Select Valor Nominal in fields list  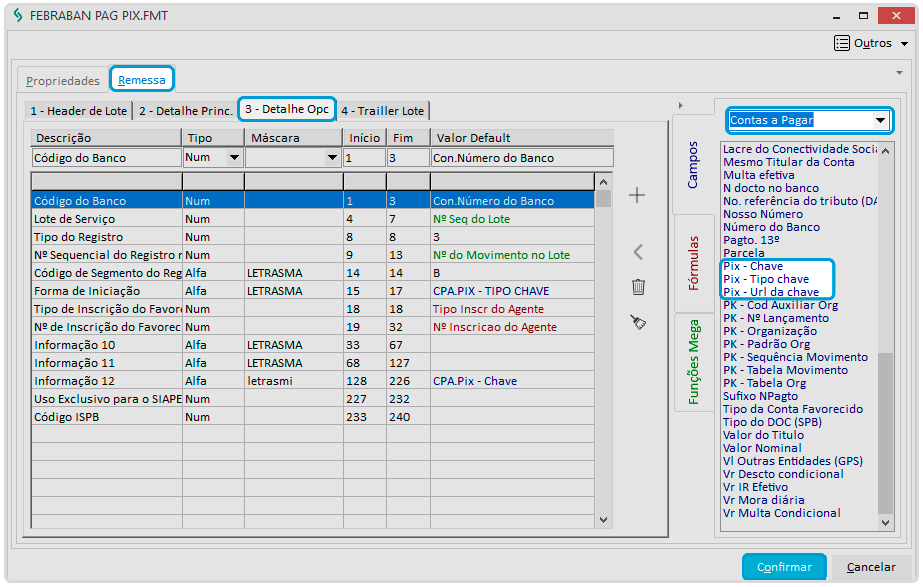762,448
